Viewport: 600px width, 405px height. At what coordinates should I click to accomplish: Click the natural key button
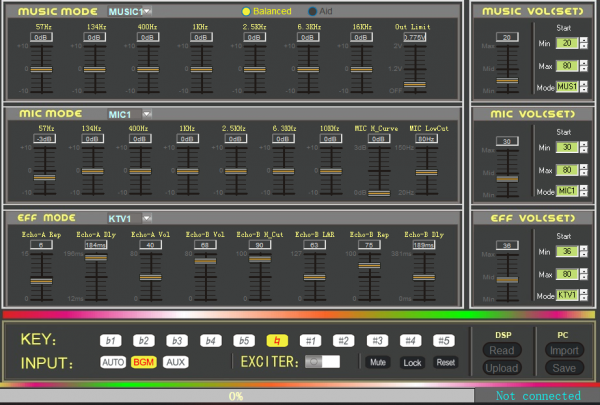(x=275, y=340)
